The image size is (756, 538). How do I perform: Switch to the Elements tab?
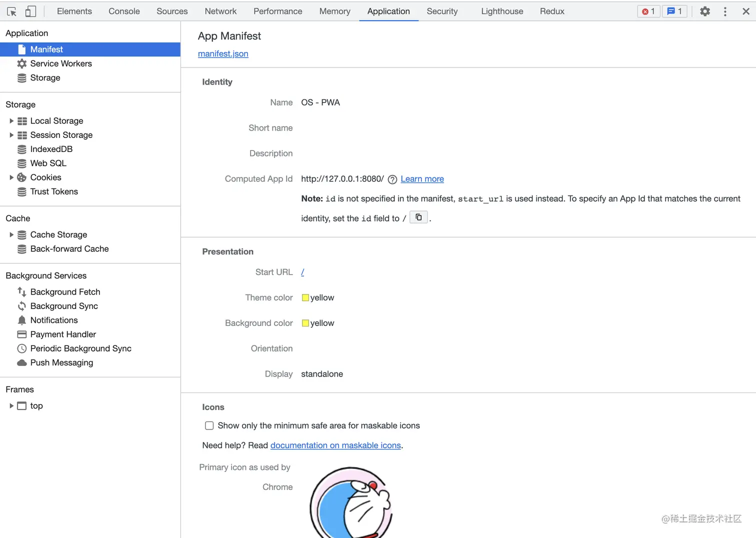[x=74, y=11]
